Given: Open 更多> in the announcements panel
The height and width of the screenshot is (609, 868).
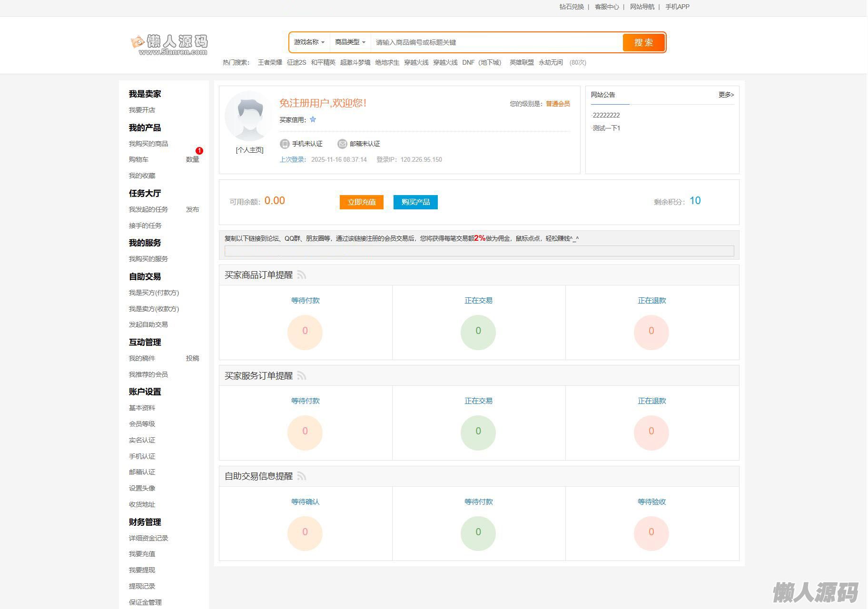Looking at the screenshot, I should click(726, 95).
